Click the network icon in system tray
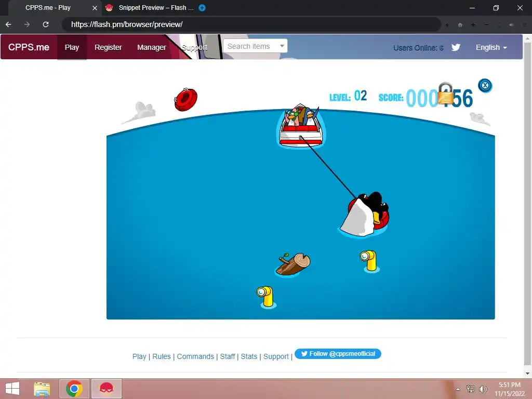The width and height of the screenshot is (532, 399). [x=471, y=389]
